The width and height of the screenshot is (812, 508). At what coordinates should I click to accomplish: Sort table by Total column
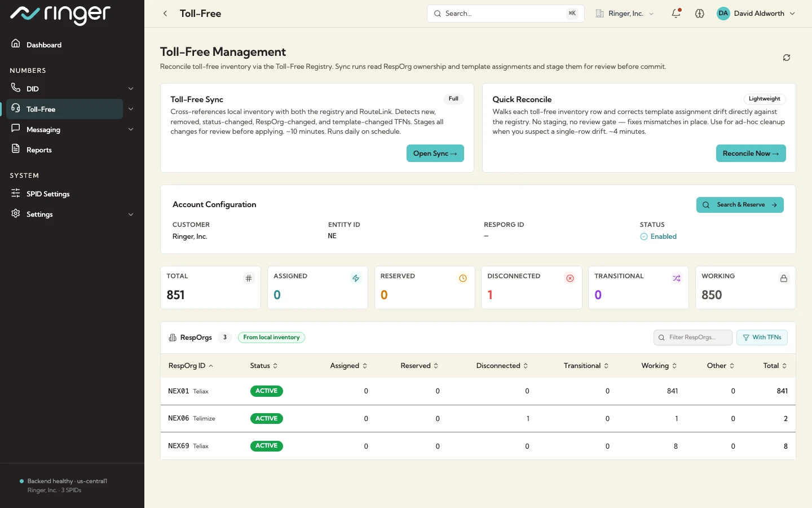point(775,366)
